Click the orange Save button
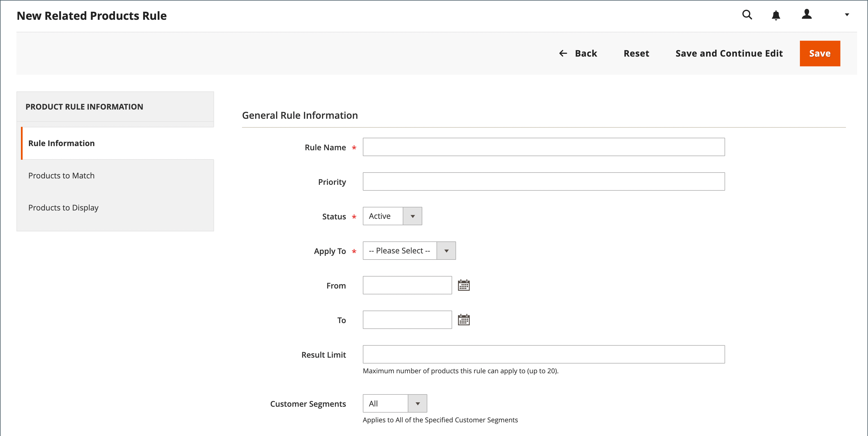 click(x=819, y=54)
